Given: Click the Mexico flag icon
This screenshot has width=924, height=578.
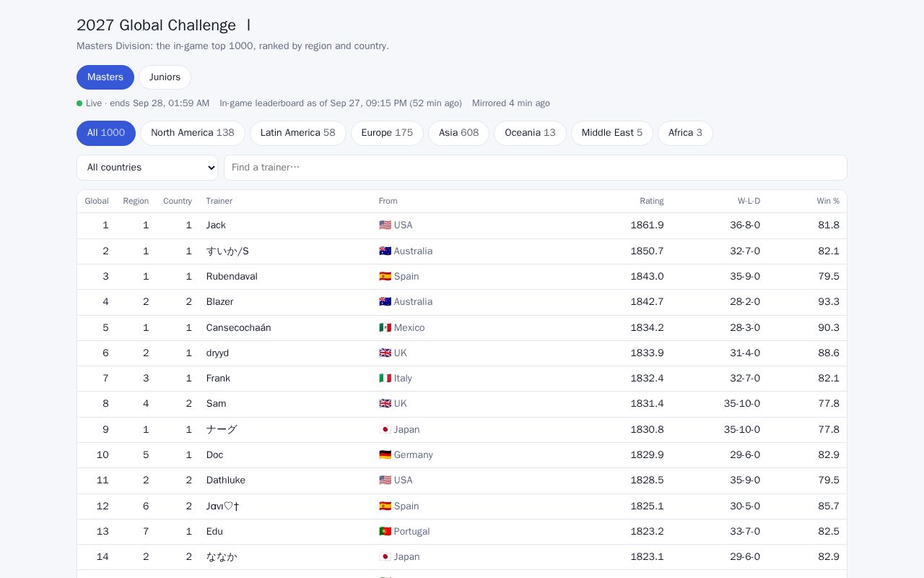Looking at the screenshot, I should 385,328.
